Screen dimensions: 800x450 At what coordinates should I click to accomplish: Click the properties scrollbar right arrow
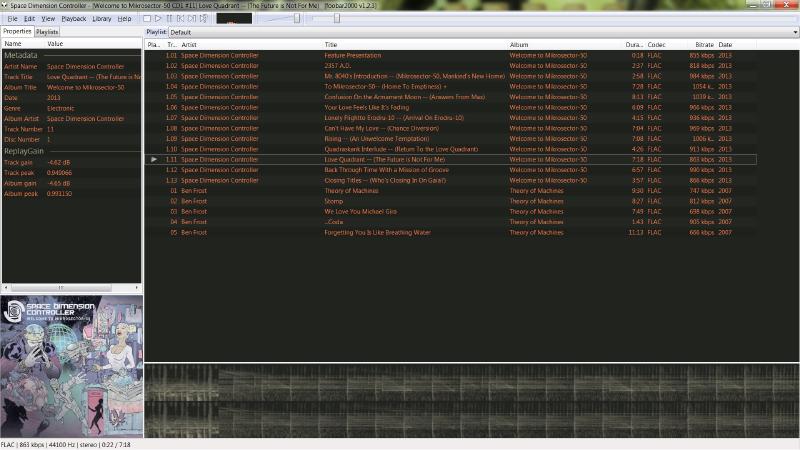(x=137, y=288)
